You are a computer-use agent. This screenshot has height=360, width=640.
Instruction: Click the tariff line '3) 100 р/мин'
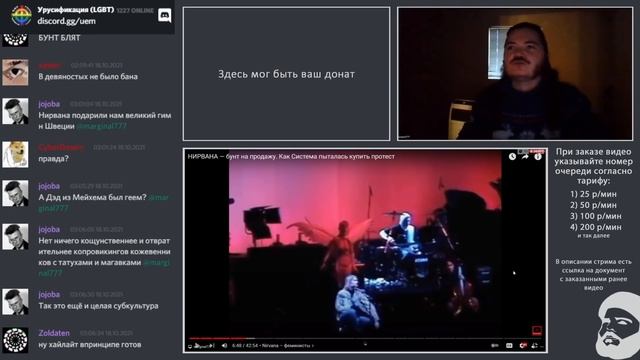click(x=596, y=216)
